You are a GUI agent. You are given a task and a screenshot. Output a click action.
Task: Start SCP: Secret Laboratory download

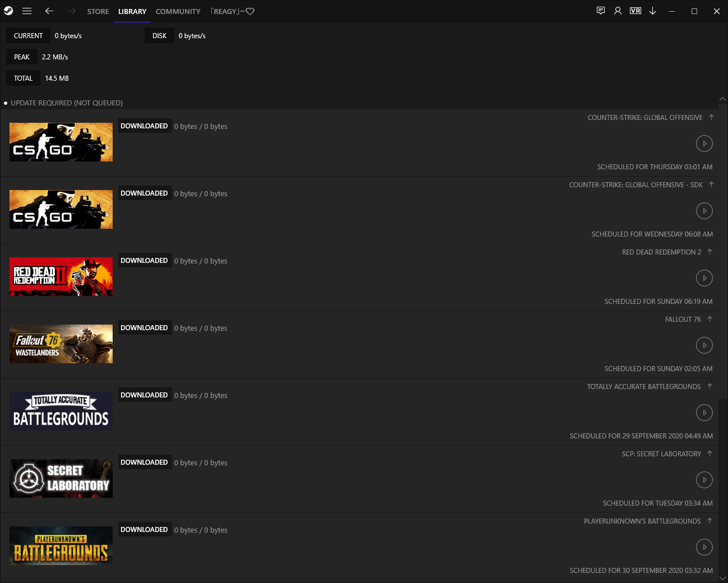[x=704, y=480]
